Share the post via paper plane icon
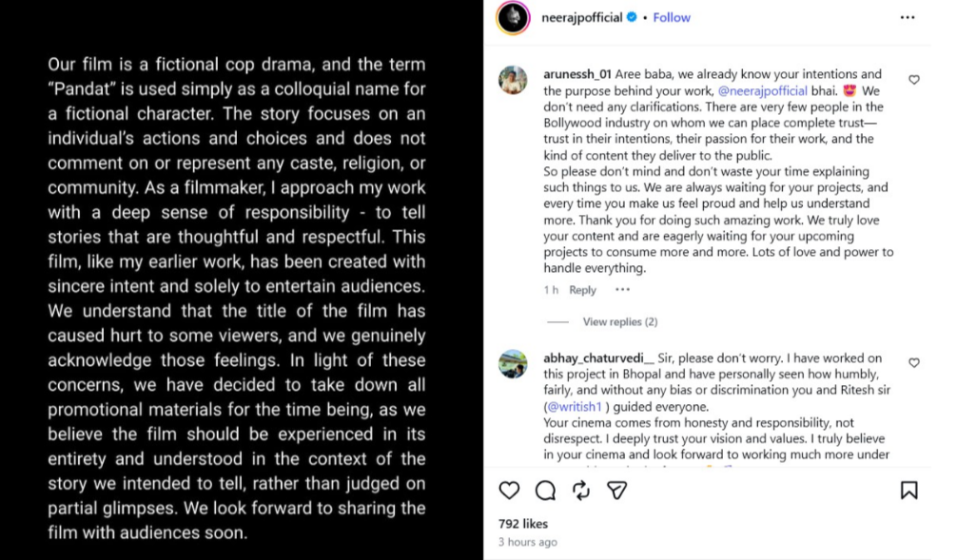The image size is (957, 560). pos(617,490)
